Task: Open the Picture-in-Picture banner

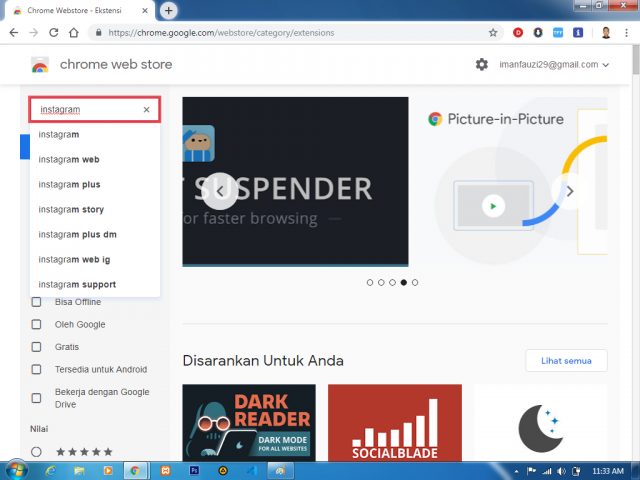Action: pyautogui.click(x=508, y=182)
